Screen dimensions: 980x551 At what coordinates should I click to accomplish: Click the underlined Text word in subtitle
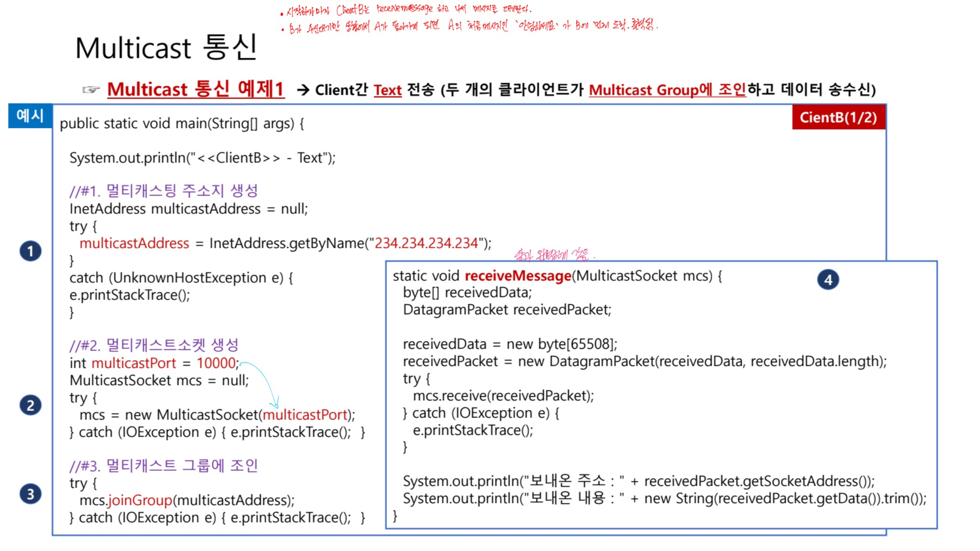(387, 90)
